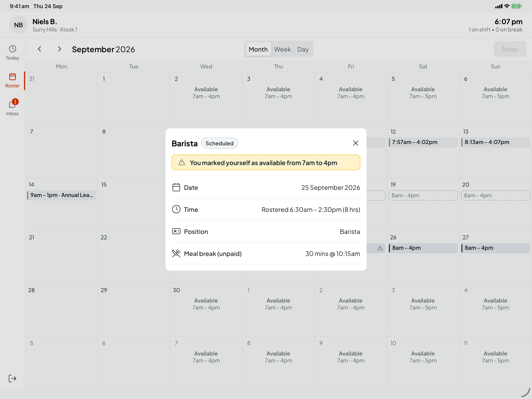Close the Barista shift dialog

pos(356,143)
